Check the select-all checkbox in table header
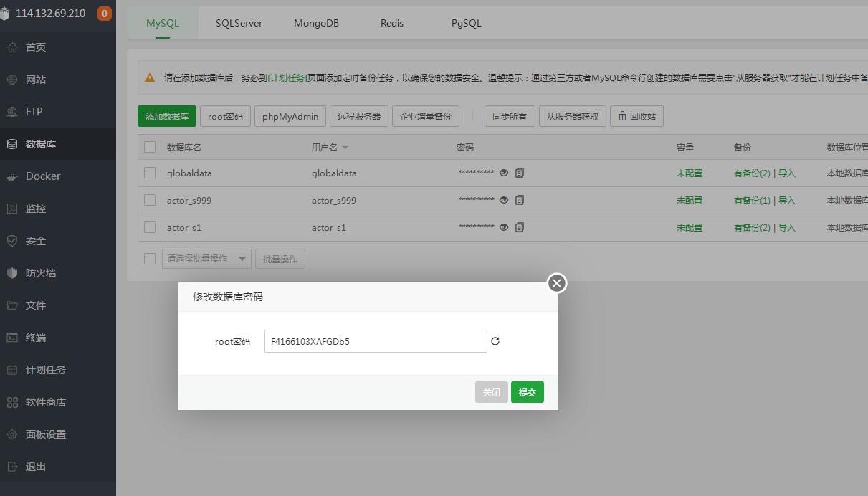Viewport: 868px width, 496px height. [150, 147]
